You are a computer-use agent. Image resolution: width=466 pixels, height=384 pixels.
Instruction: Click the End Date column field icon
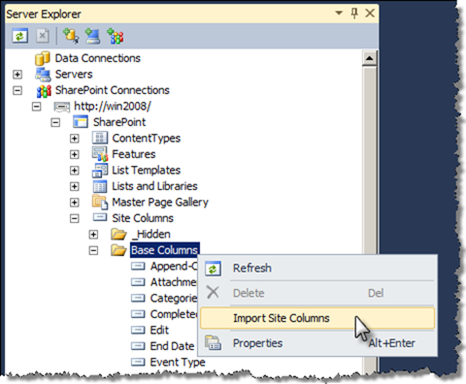tap(138, 346)
